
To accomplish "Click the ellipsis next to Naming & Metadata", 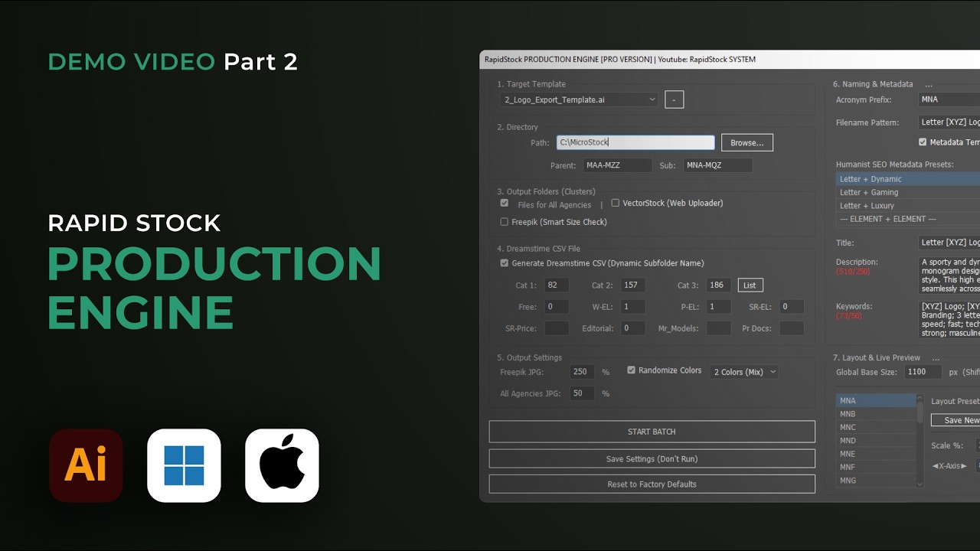I will coord(929,85).
